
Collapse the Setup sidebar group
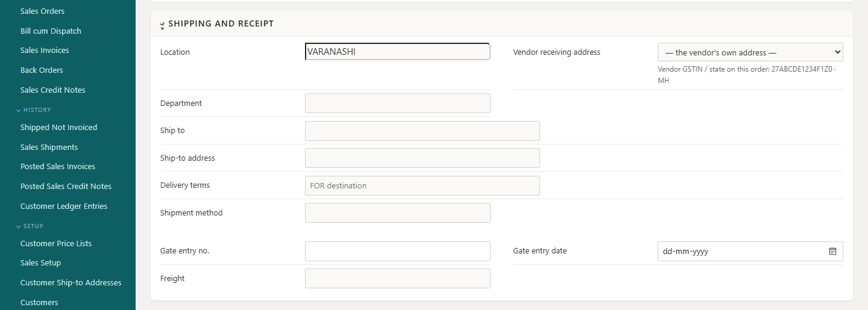(x=29, y=226)
